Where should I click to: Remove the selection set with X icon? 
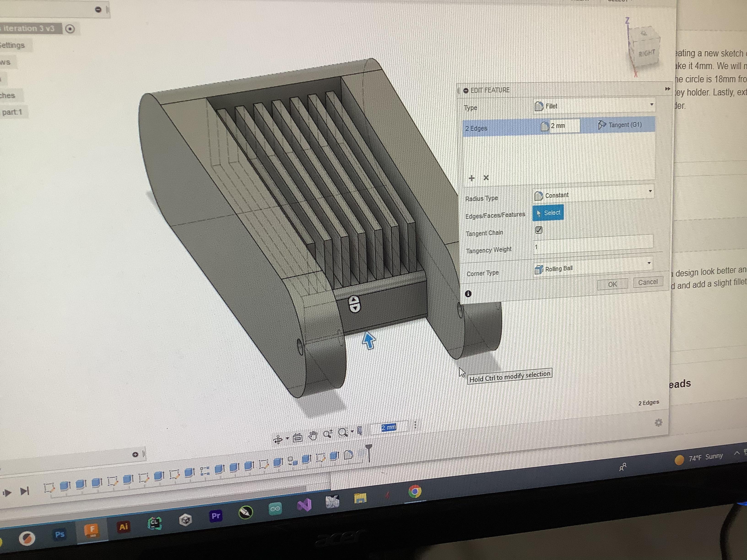[x=486, y=178]
